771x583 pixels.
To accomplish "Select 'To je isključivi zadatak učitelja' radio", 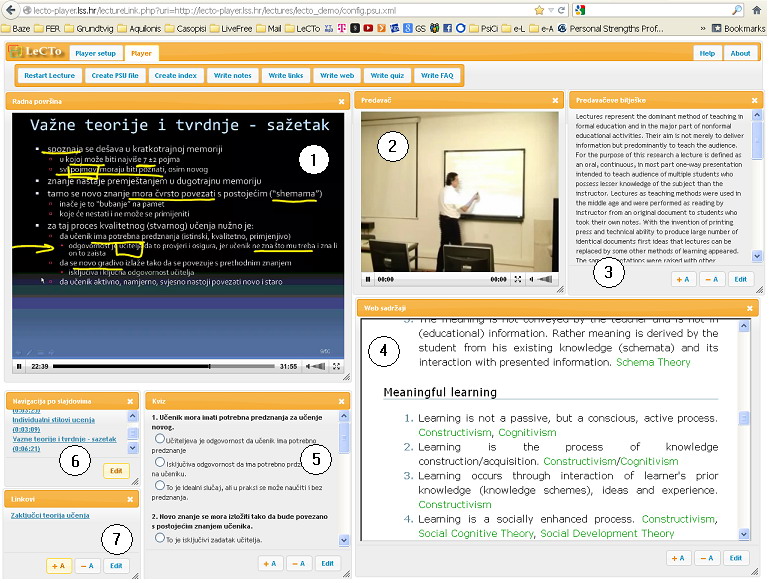I will [160, 538].
